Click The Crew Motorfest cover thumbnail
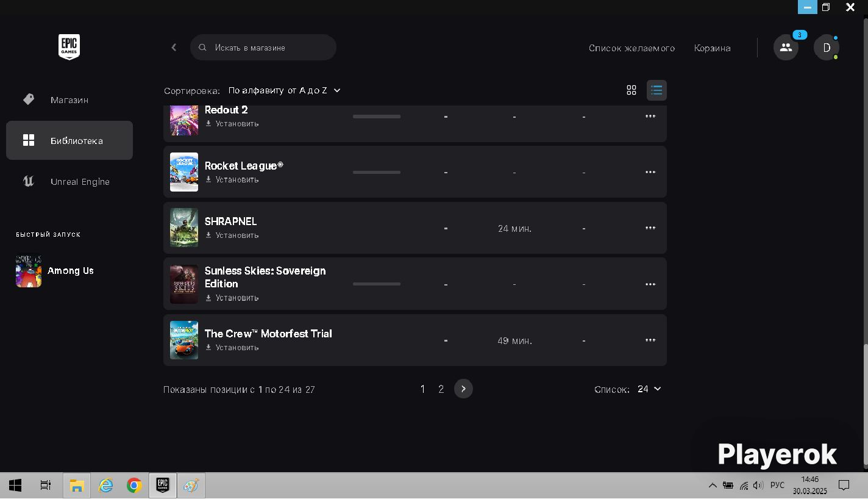Image resolution: width=868 pixels, height=499 pixels. pos(184,340)
